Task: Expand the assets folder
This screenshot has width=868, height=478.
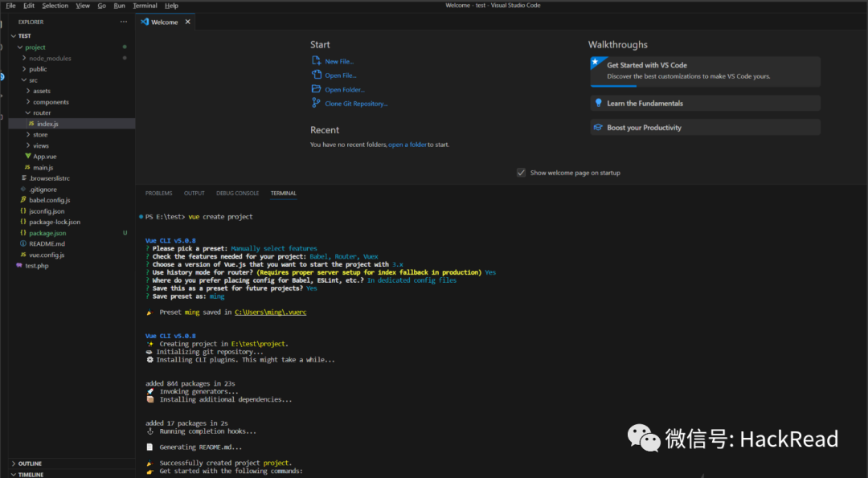Action: (28, 91)
